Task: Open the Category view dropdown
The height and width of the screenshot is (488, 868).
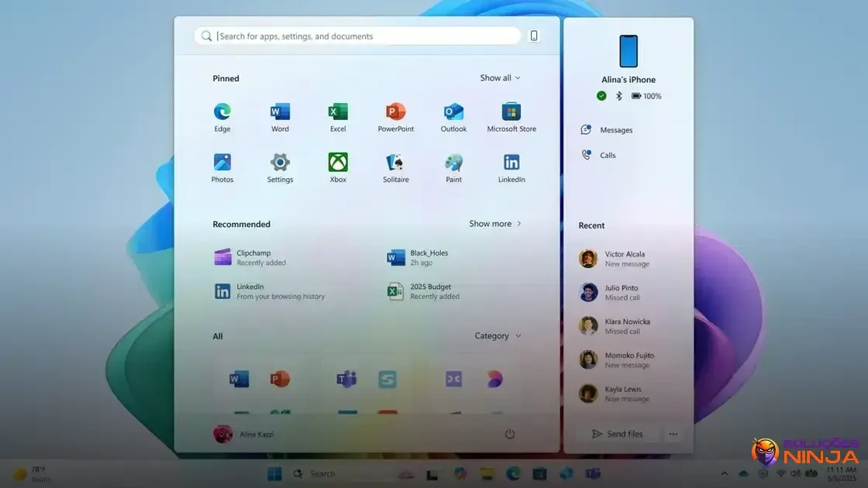Action: click(497, 336)
